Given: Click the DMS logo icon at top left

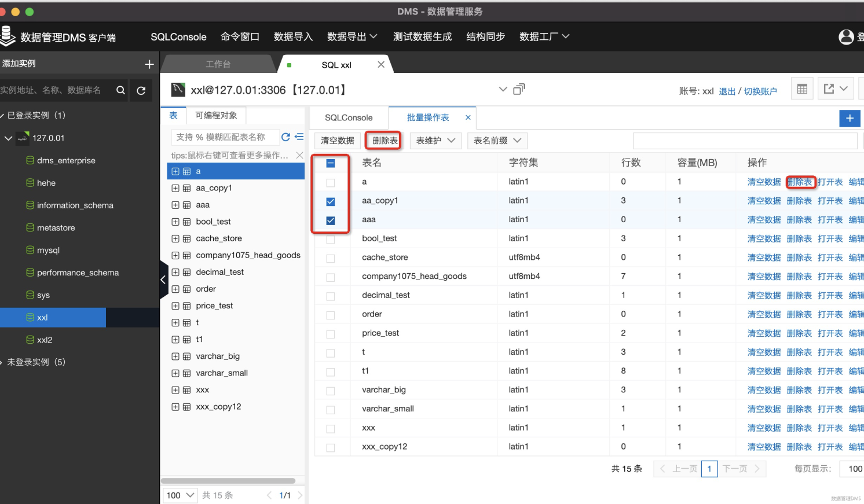Looking at the screenshot, I should [x=8, y=36].
